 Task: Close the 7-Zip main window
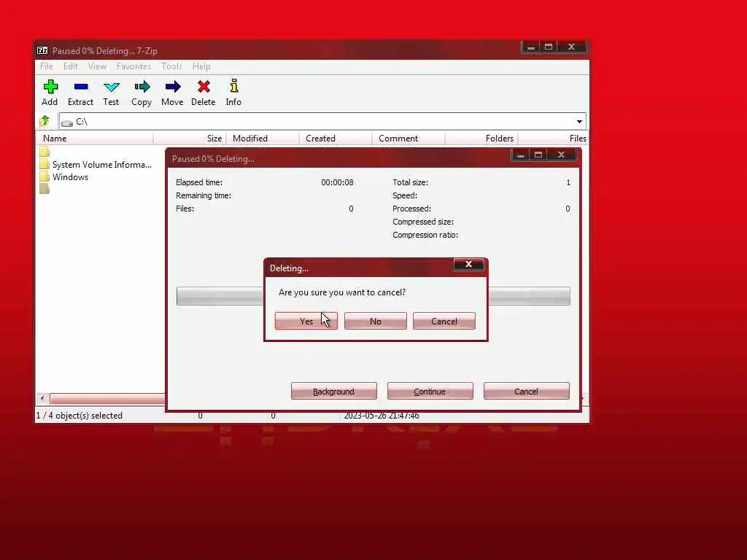(572, 47)
